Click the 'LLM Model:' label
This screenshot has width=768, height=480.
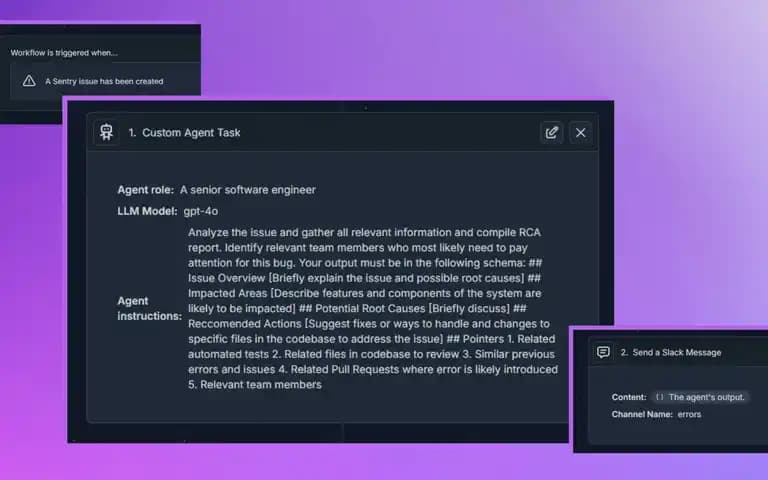coord(147,211)
